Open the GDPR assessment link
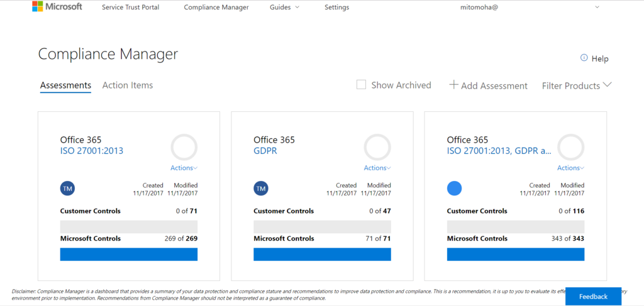 (265, 151)
